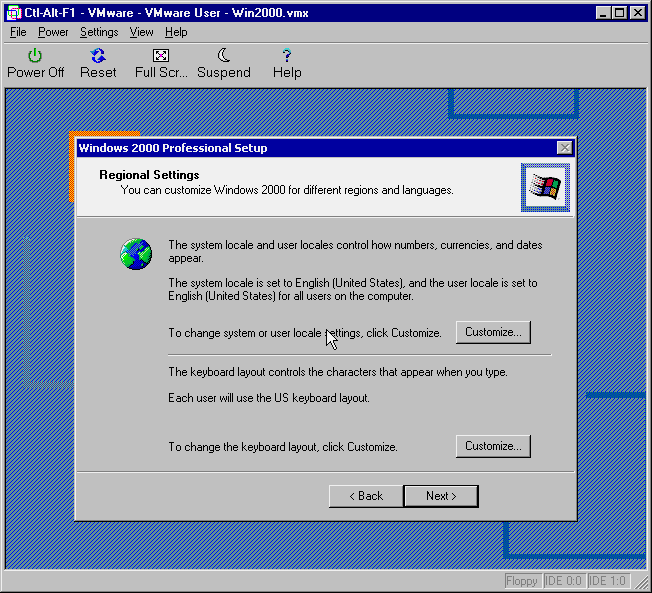Click the IDE 0:0 status indicator
This screenshot has height=593, width=652.
[x=563, y=581]
